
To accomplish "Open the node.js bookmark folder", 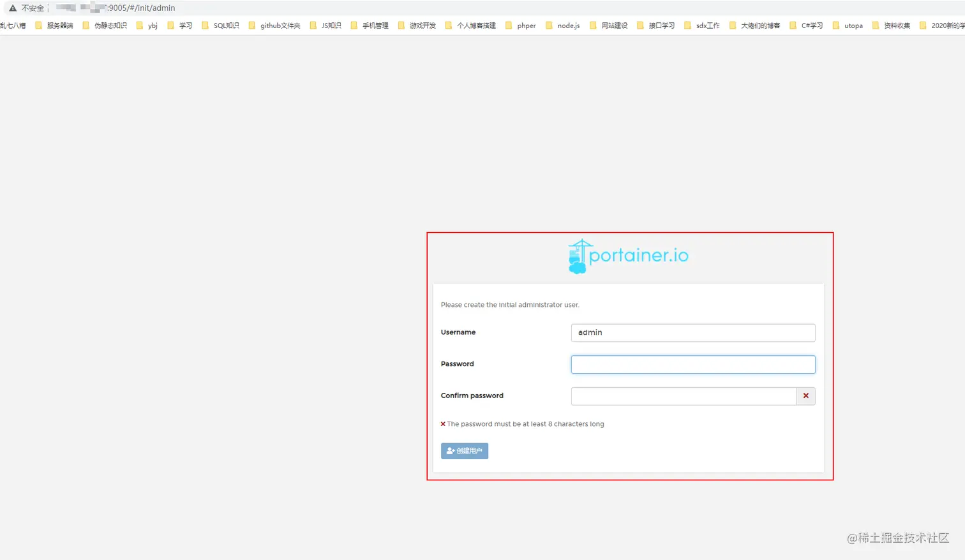I will click(x=563, y=26).
